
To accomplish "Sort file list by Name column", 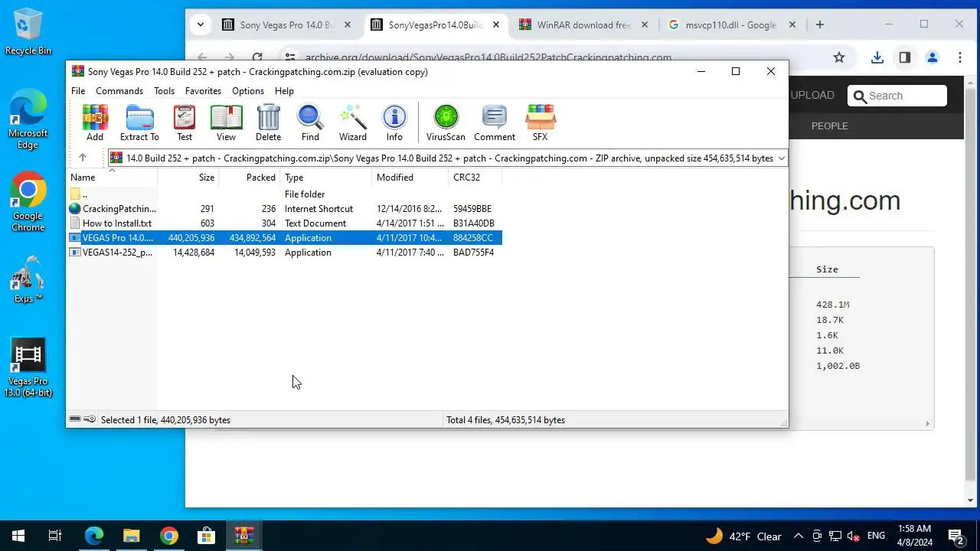I will click(x=113, y=178).
